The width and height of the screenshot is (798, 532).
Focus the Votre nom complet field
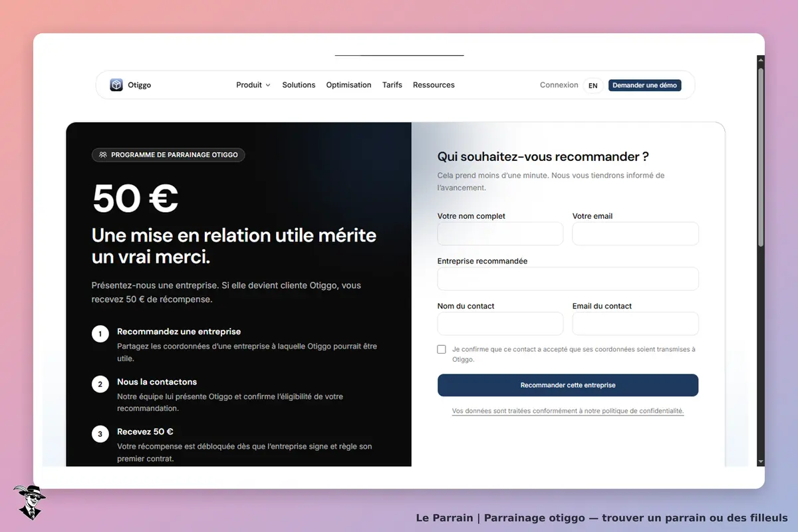click(x=500, y=233)
